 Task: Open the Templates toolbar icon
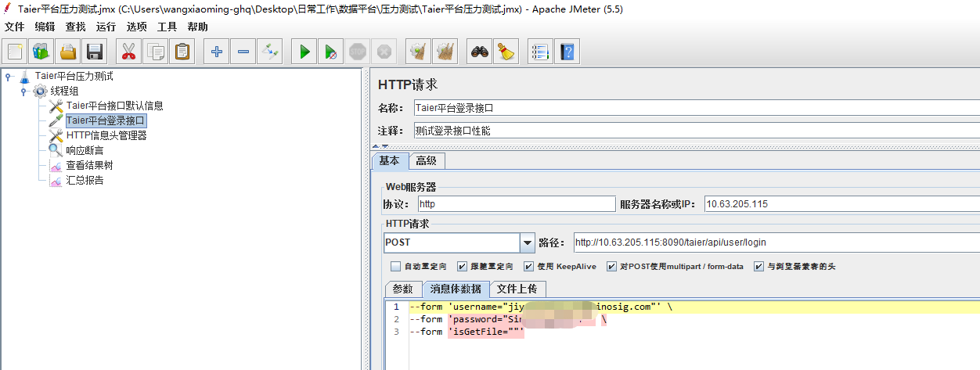[41, 52]
